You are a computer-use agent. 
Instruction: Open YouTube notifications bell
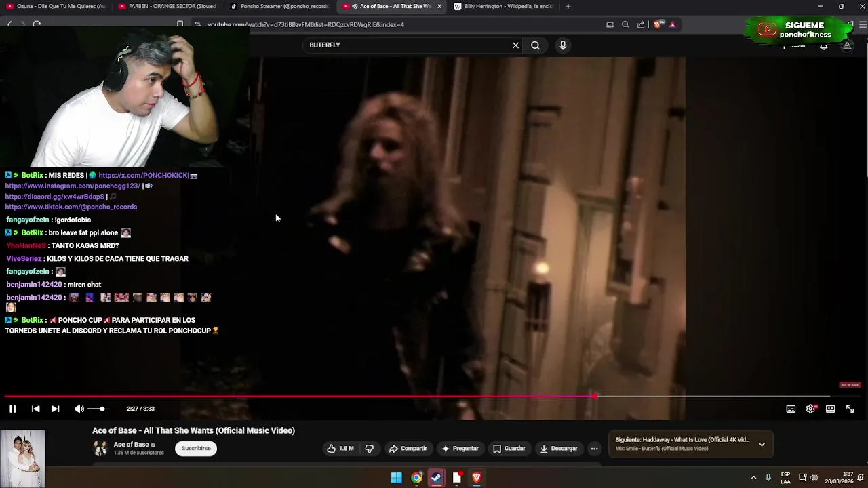[823, 46]
